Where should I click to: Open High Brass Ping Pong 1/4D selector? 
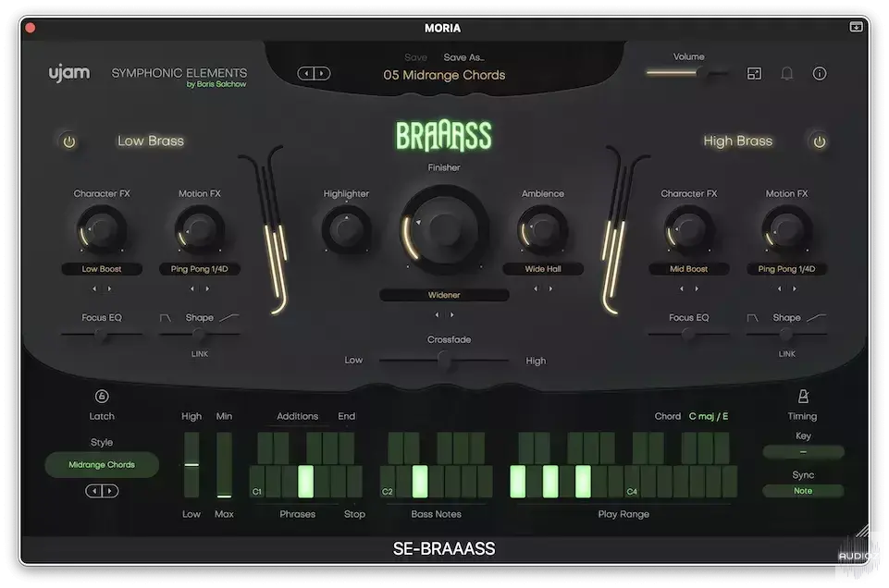(786, 269)
